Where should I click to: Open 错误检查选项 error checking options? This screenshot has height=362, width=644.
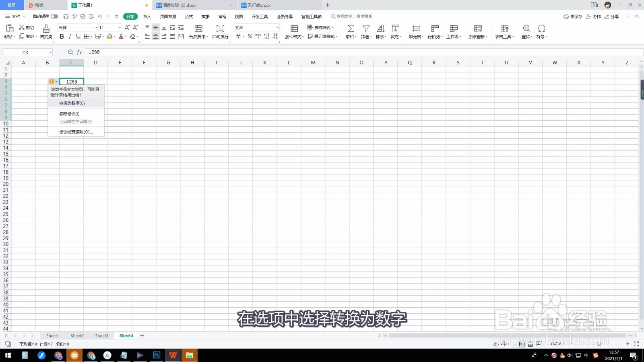pos(76,132)
